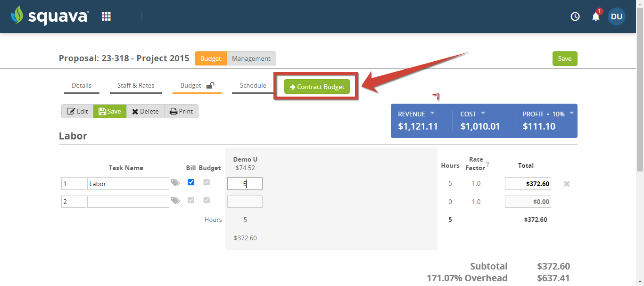This screenshot has height=286, width=644.
Task: Open the DU user avatar menu
Action: (x=616, y=16)
